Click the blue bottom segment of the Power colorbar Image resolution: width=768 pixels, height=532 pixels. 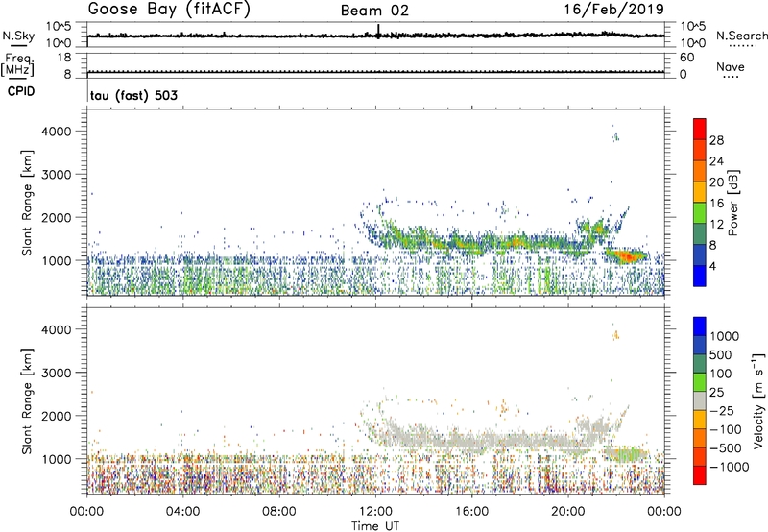[x=700, y=276]
